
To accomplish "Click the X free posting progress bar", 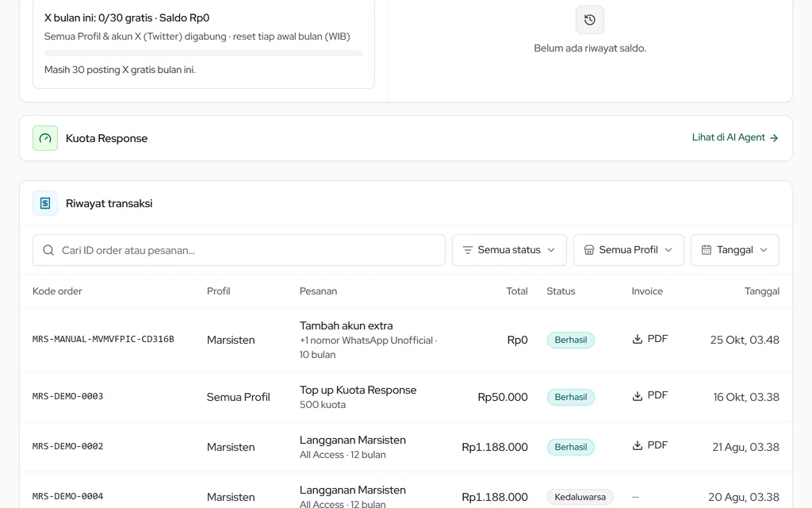I will (x=204, y=53).
